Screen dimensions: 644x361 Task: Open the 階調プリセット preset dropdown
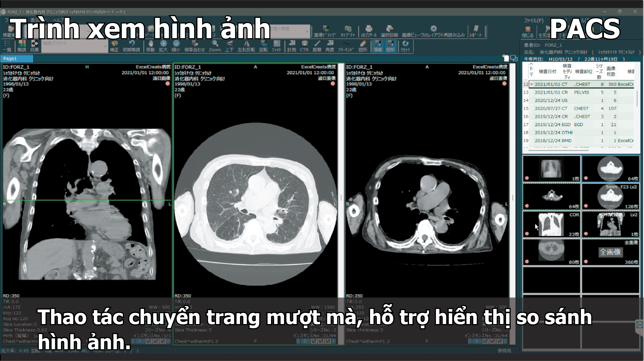pos(75,46)
